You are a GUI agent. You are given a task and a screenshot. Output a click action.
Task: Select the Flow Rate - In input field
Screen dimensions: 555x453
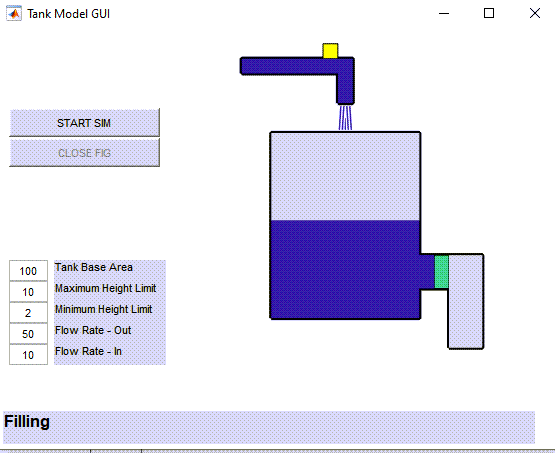28,355
